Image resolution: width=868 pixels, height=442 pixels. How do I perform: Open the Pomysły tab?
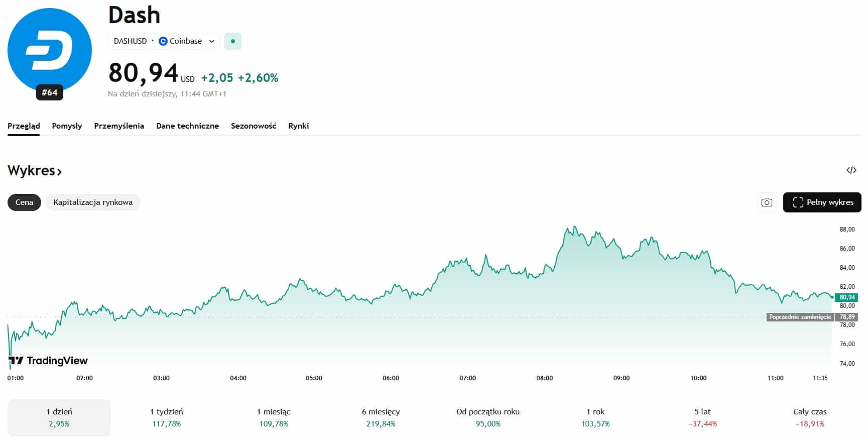tap(67, 126)
